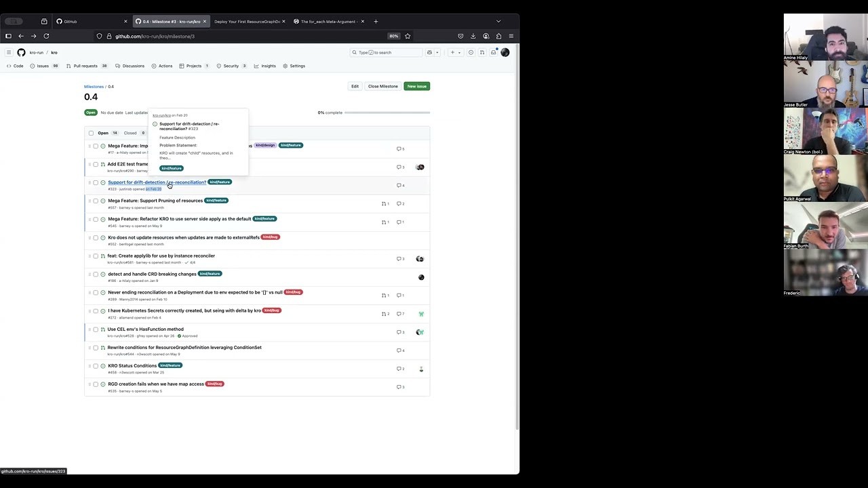Open the browser application hamburger menu

(x=511, y=36)
